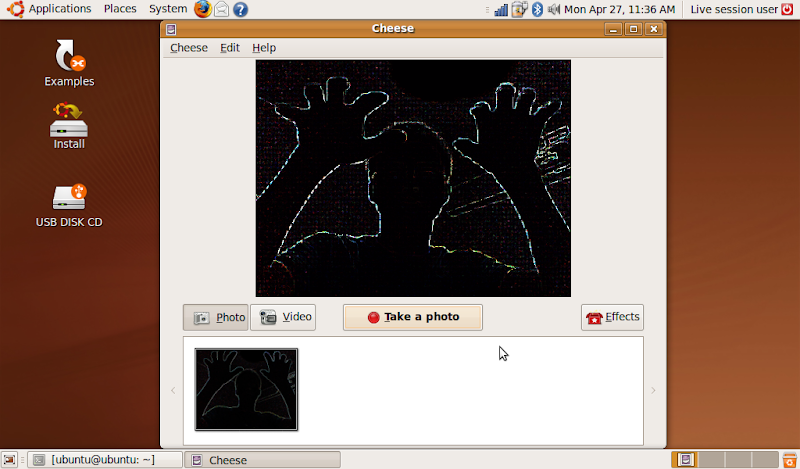Switch to the ubuntu@ubuntu terminal taskbar item
Screen dimensions: 800x469
coord(105,460)
